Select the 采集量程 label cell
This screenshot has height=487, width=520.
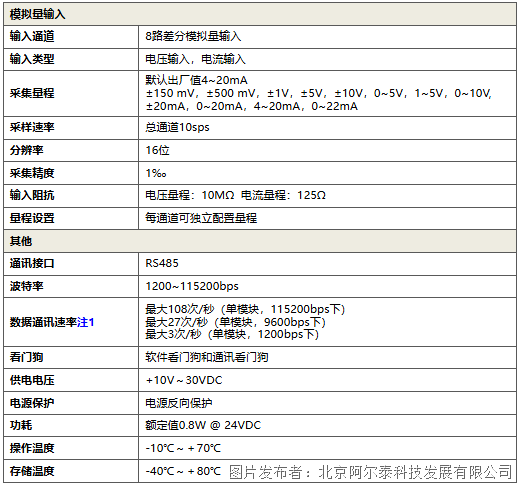[x=71, y=93]
